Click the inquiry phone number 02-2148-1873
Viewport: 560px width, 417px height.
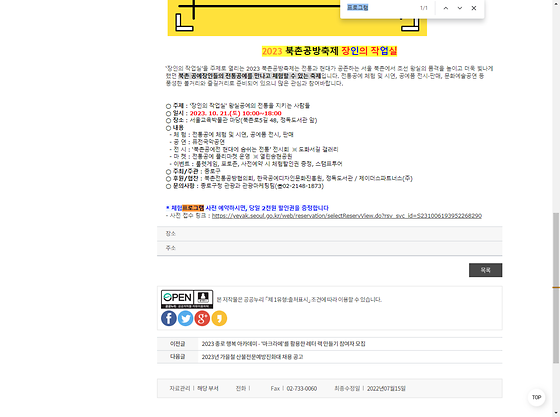click(302, 186)
